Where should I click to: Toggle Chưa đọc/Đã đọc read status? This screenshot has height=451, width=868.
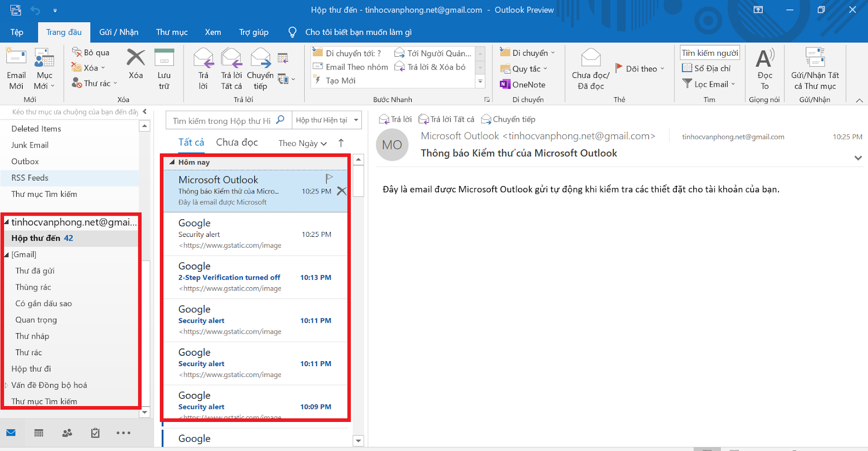click(x=591, y=69)
